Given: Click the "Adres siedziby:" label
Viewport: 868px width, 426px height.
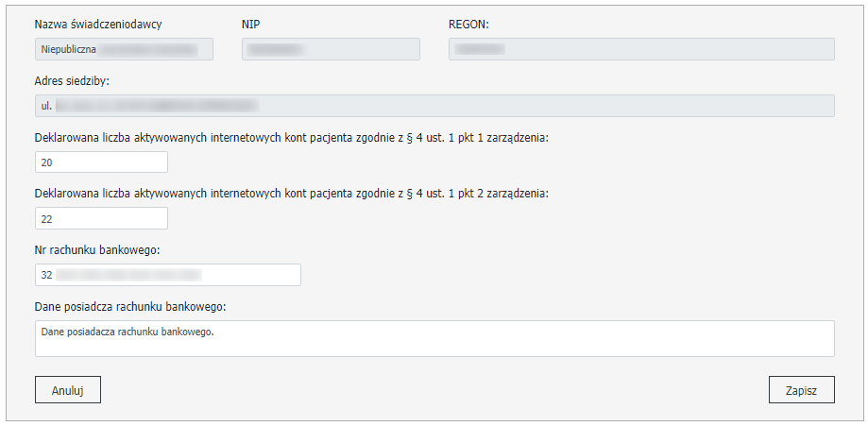Looking at the screenshot, I should click(x=72, y=80).
